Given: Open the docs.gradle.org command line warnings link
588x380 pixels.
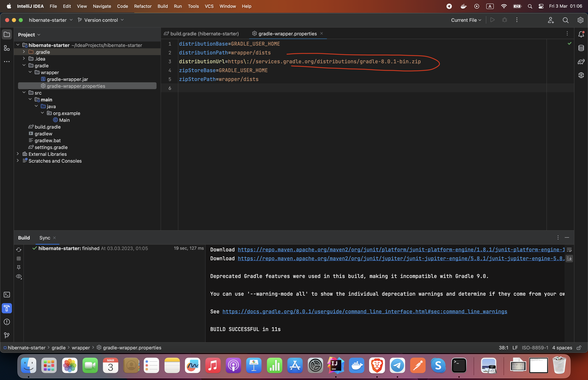Looking at the screenshot, I should [365, 311].
